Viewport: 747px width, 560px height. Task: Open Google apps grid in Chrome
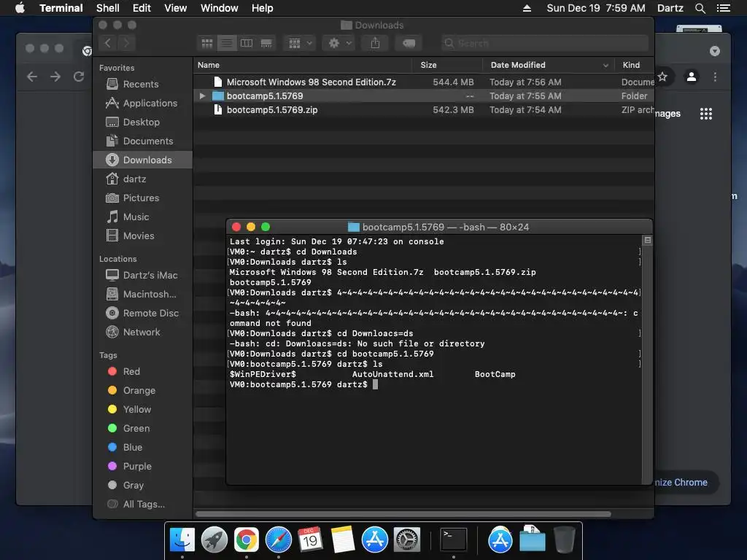click(706, 114)
